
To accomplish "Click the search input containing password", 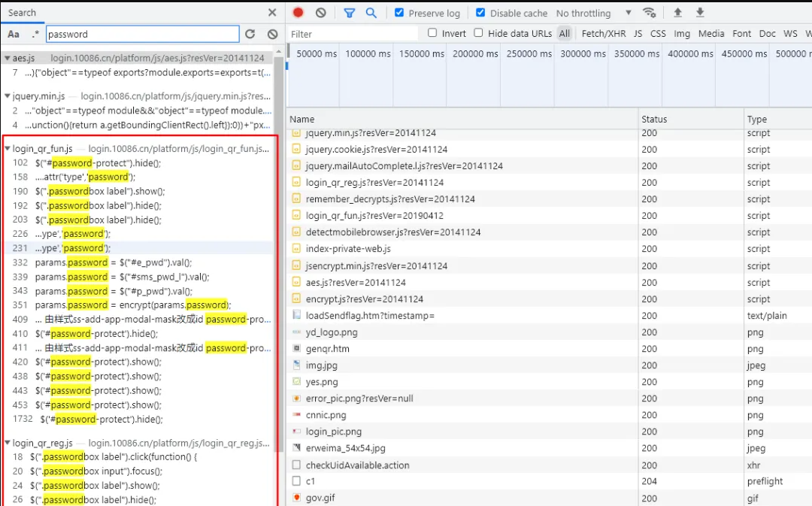I will click(142, 34).
